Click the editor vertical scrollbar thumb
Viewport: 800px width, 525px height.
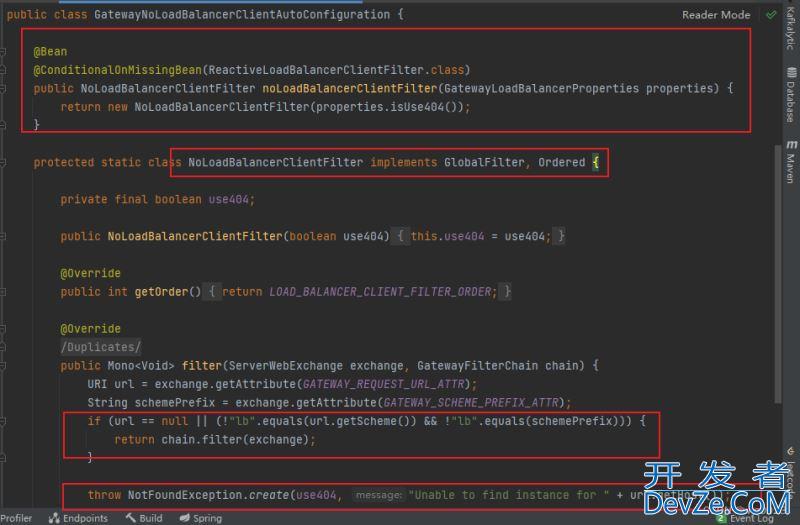pyautogui.click(x=778, y=273)
